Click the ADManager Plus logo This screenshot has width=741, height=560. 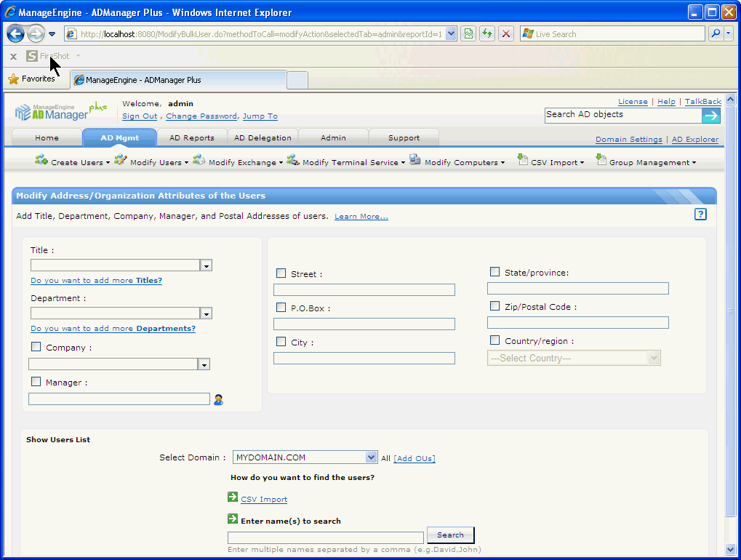point(60,111)
